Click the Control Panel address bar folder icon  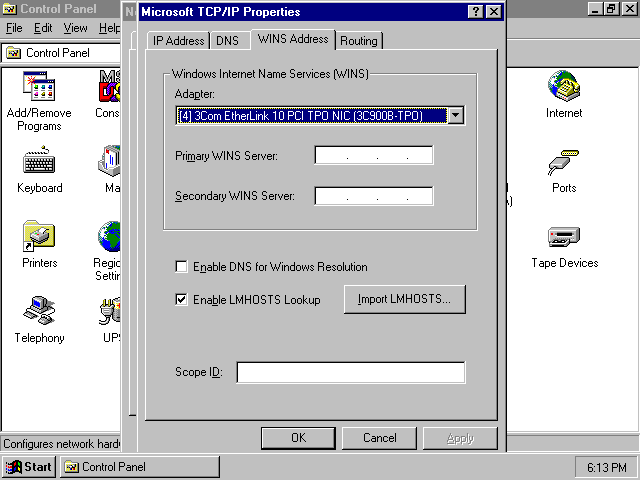tap(13, 53)
